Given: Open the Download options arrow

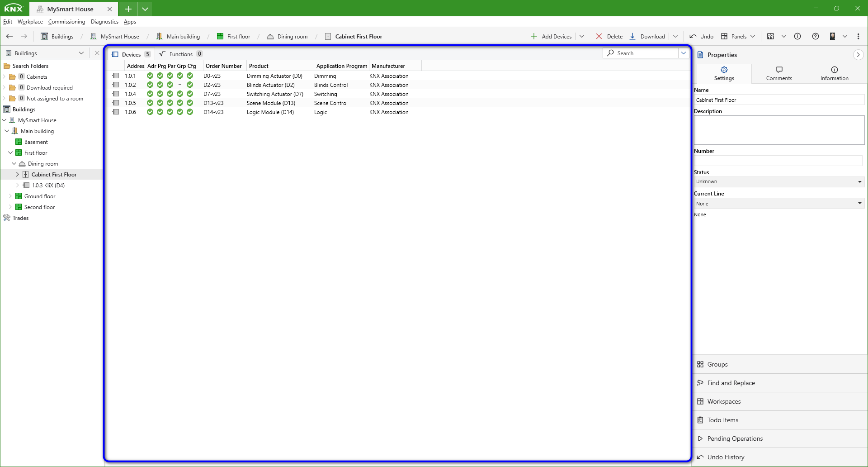Looking at the screenshot, I should point(675,36).
